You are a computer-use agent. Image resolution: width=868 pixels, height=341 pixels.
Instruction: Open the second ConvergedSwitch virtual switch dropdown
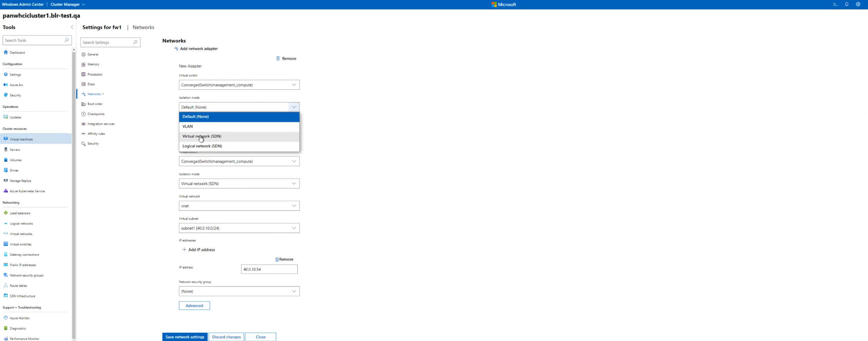(239, 161)
